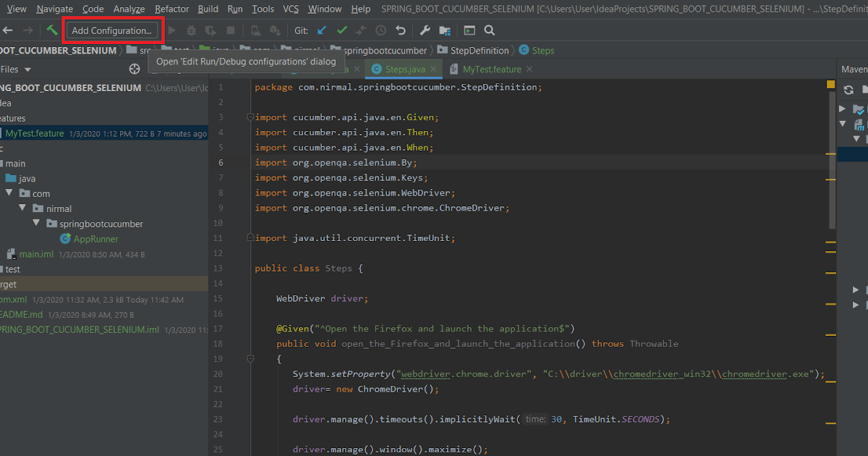Collapse the import statements fold in editor

250,117
